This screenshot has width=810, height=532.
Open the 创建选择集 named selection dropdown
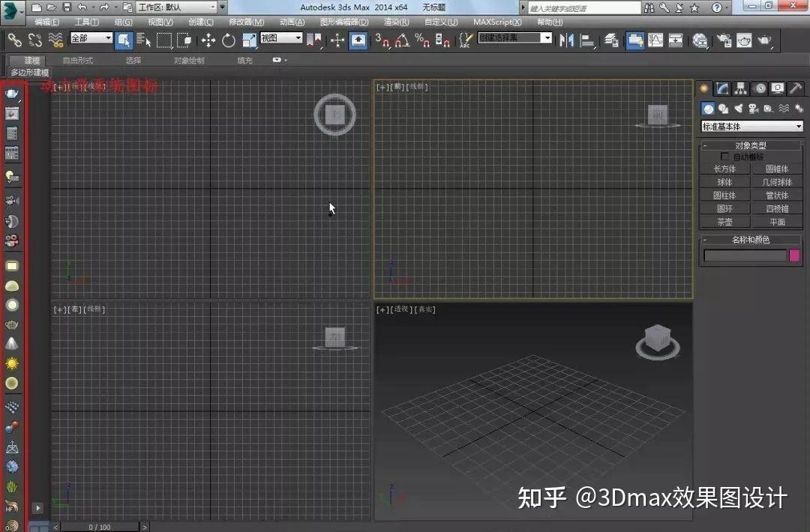[x=515, y=37]
